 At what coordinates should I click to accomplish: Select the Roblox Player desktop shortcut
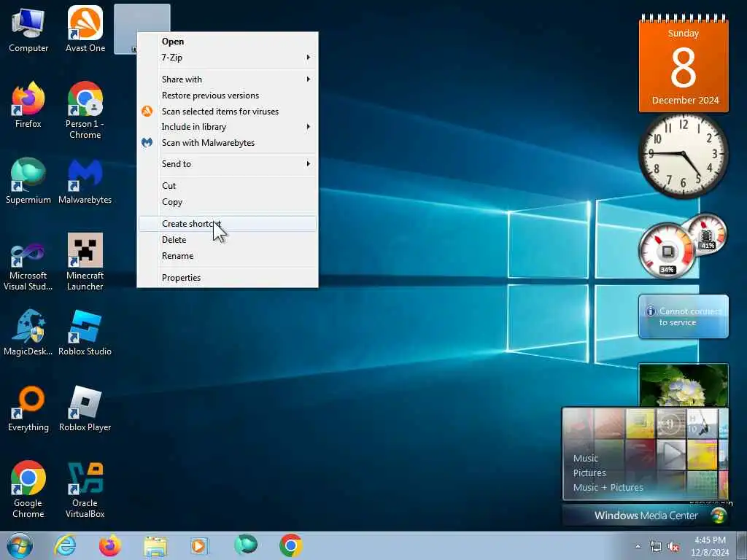point(85,408)
